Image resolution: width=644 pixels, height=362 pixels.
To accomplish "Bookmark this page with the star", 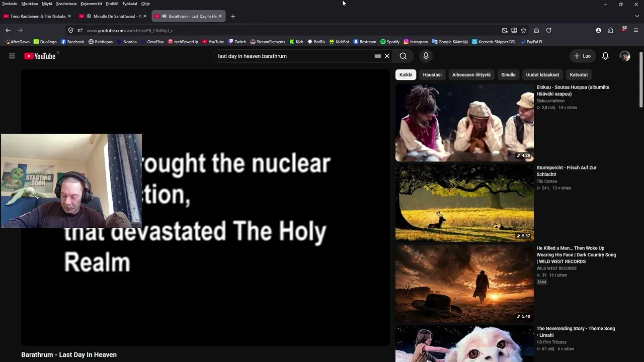I will pyautogui.click(x=523, y=30).
